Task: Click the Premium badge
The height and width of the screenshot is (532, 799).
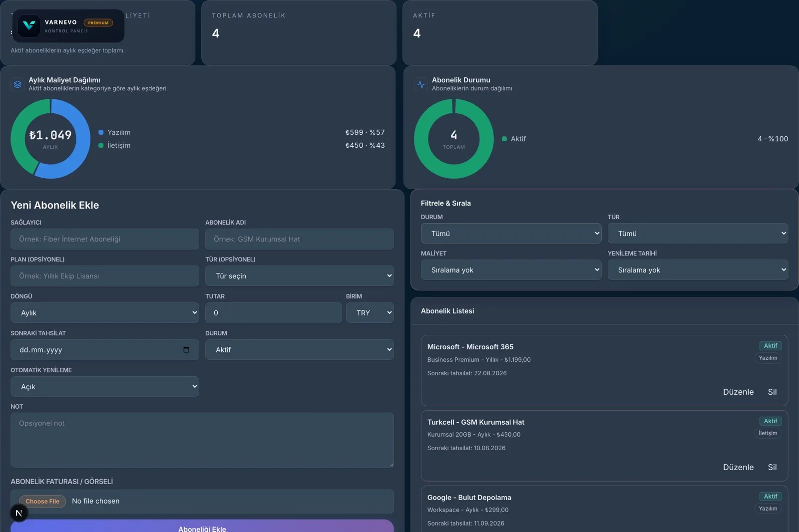Action: coord(98,22)
